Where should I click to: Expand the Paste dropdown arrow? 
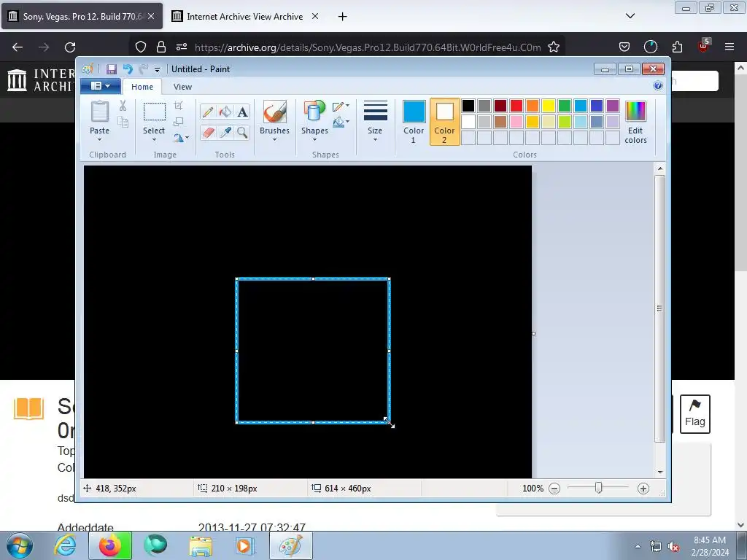99,140
